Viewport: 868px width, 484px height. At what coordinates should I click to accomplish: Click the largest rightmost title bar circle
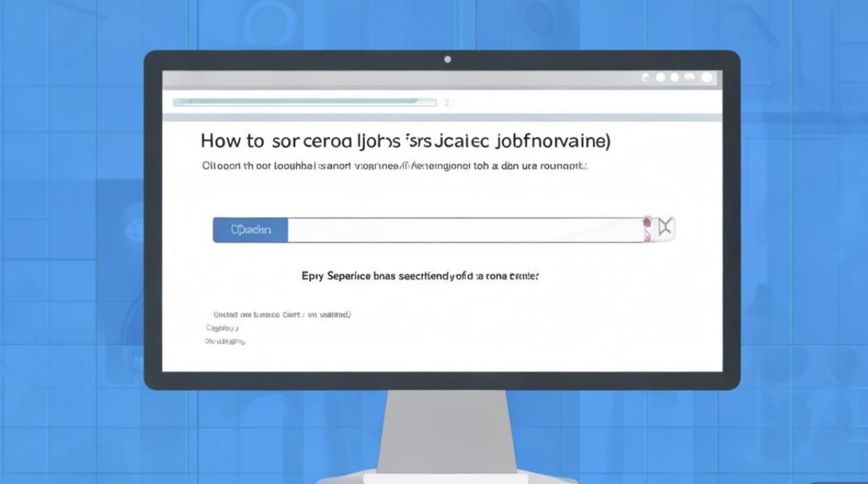[707, 77]
